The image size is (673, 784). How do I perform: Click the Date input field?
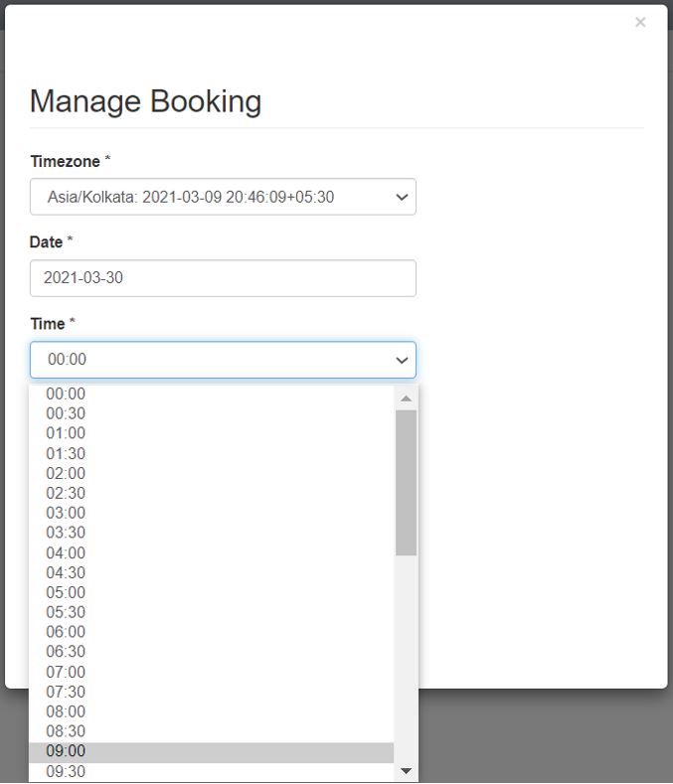223,278
